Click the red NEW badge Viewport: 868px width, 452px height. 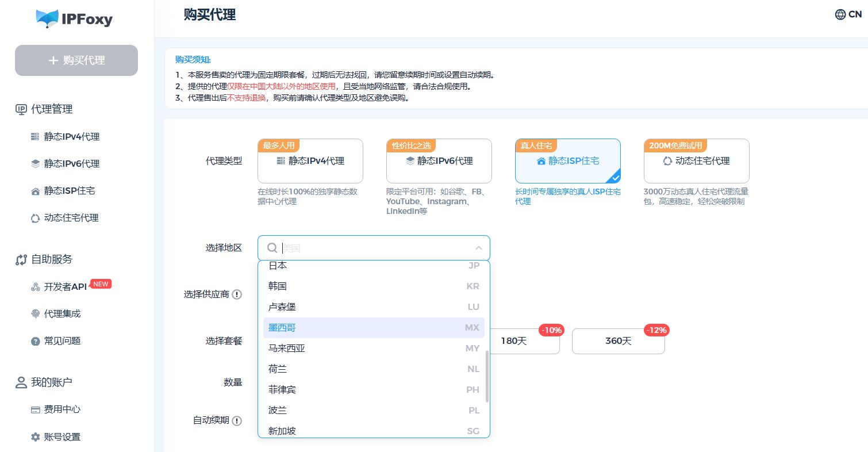click(101, 284)
